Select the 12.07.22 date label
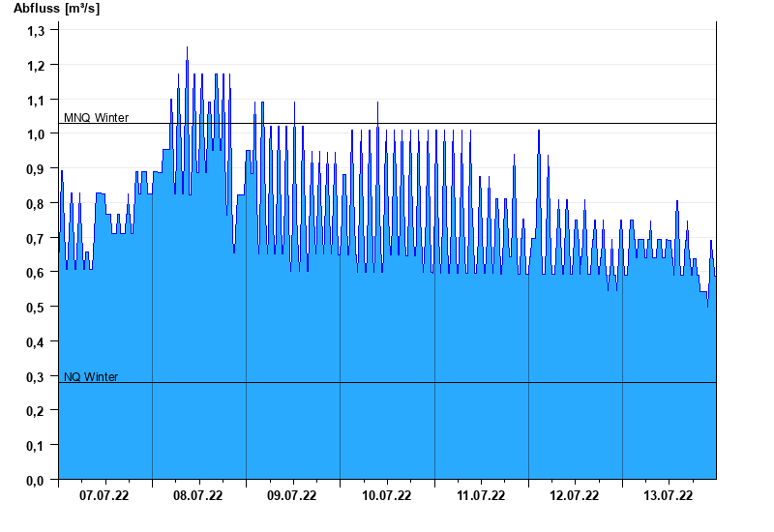Image resolution: width=774 pixels, height=532 pixels. pos(575,495)
